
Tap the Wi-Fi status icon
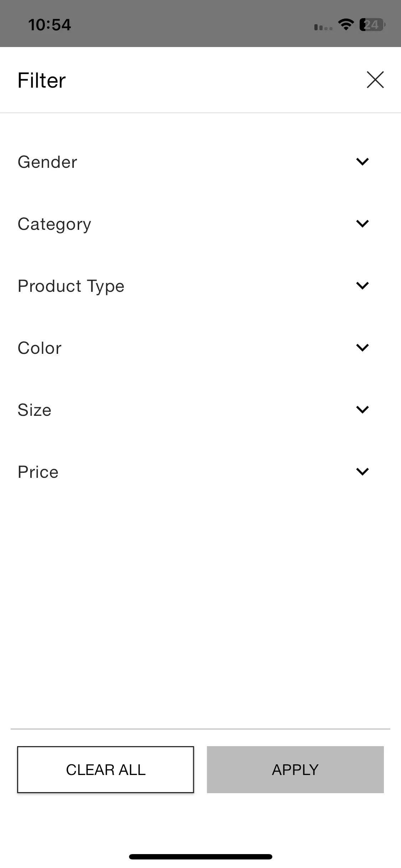coord(346,25)
